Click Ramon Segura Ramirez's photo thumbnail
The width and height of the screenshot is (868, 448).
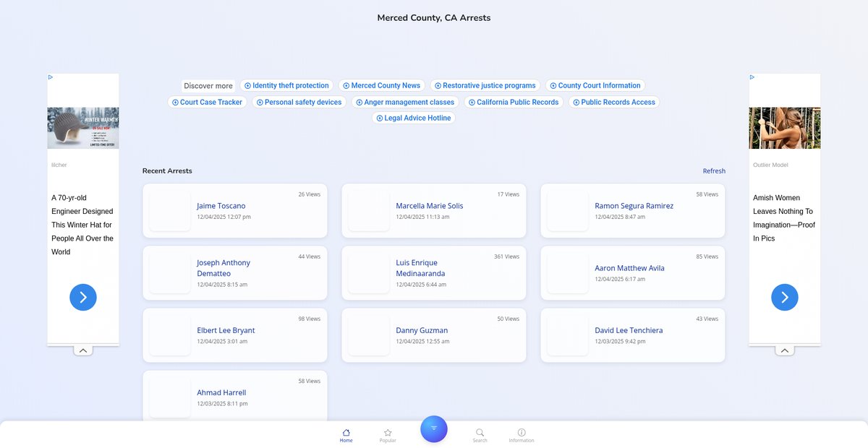click(568, 211)
